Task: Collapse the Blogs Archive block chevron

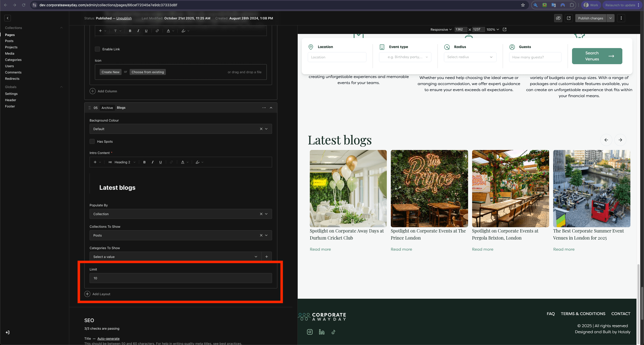Action: [x=271, y=108]
